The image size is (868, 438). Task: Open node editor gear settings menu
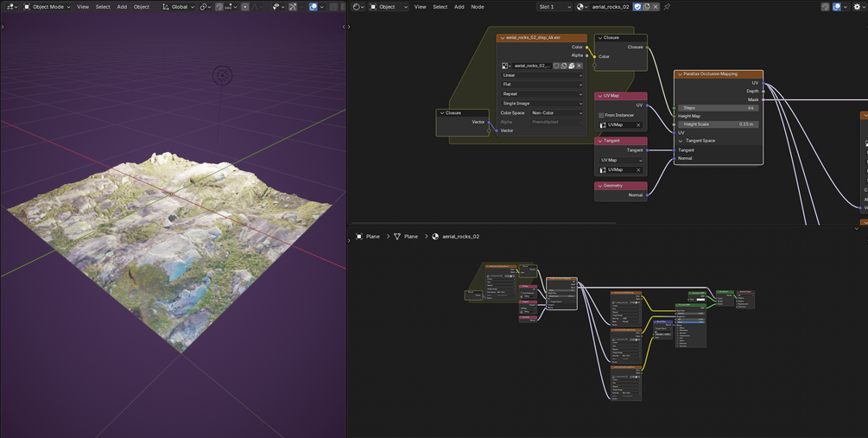click(861, 7)
